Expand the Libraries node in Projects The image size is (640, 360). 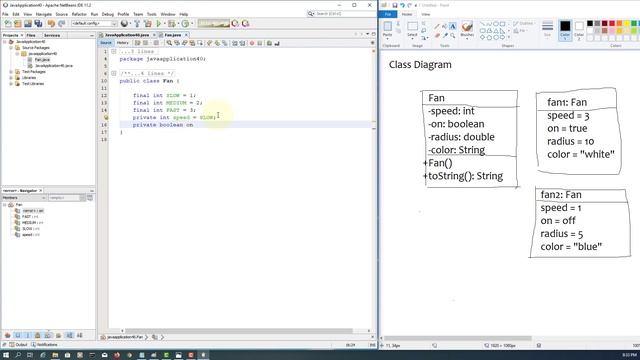(11, 78)
